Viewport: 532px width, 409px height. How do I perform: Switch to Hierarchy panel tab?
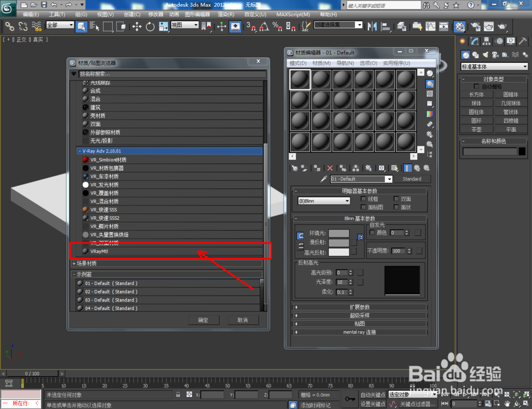coord(487,42)
